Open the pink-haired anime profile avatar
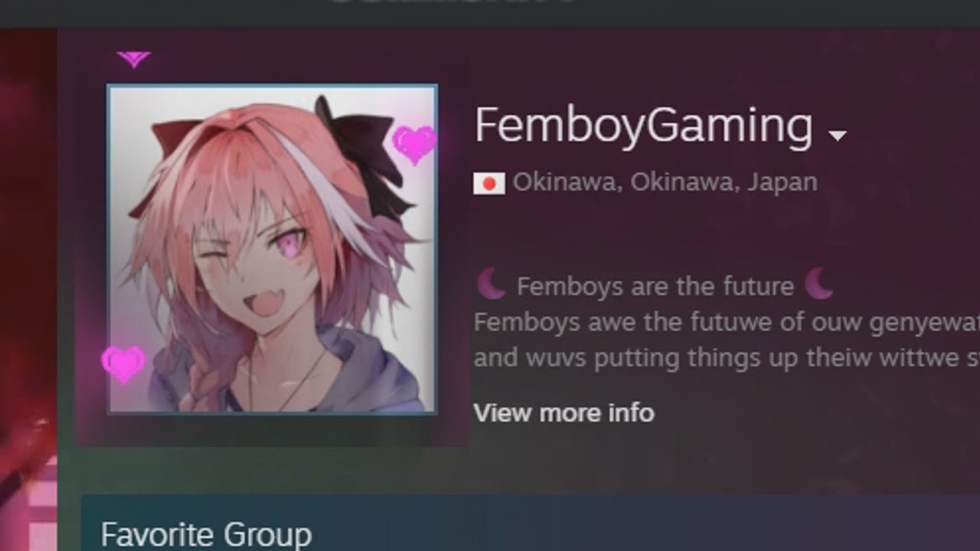980x551 pixels. click(272, 249)
